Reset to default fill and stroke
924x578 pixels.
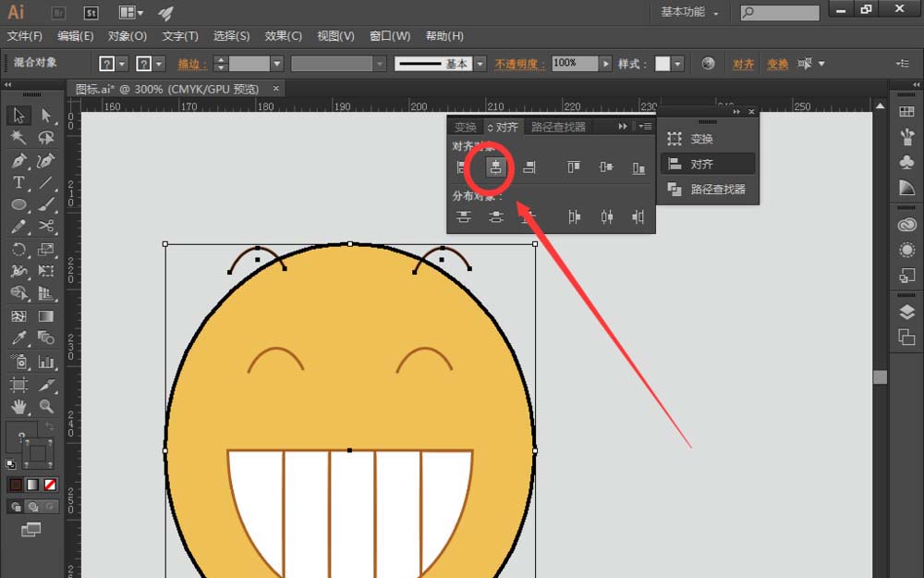(10, 463)
